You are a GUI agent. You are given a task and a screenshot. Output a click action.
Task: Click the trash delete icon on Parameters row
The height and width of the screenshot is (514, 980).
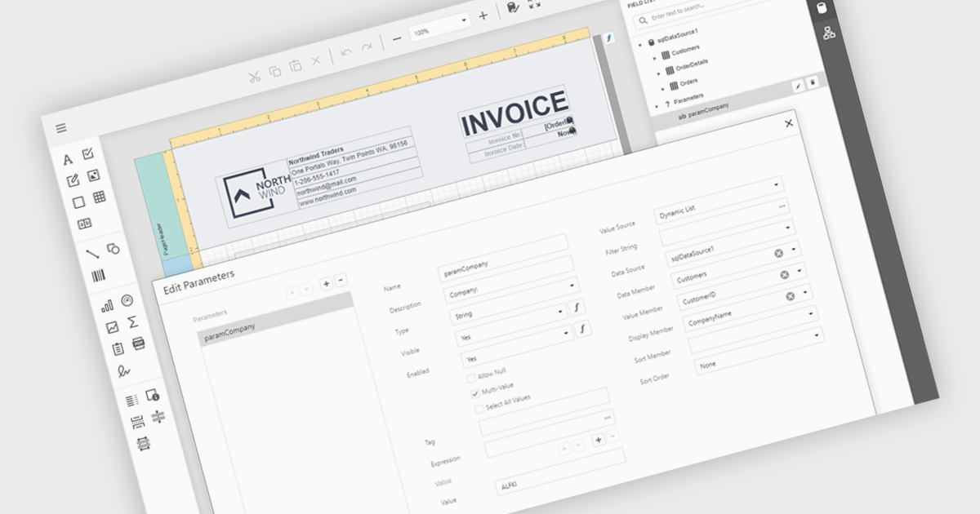pos(813,82)
